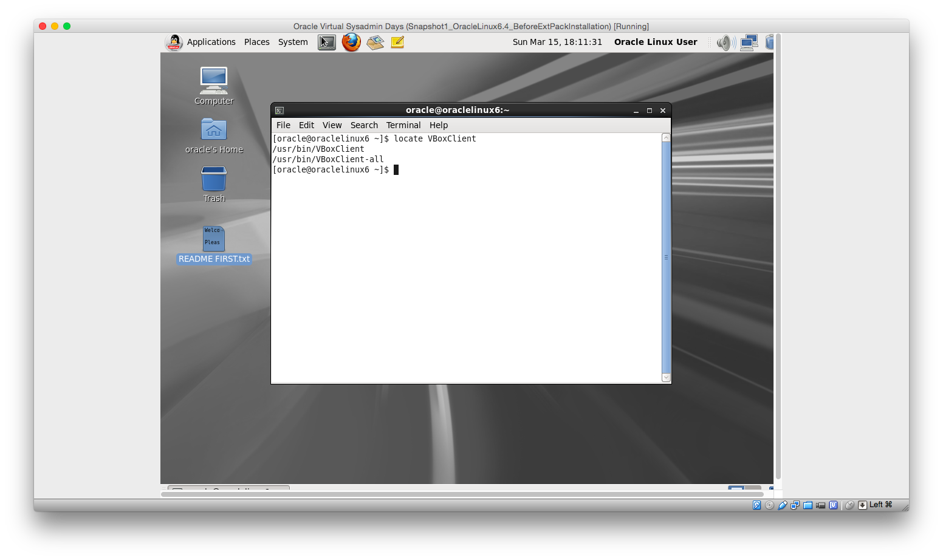Click the /usr/bin/VBoxClient output line
Viewport: 943px width, 560px height.
point(318,149)
